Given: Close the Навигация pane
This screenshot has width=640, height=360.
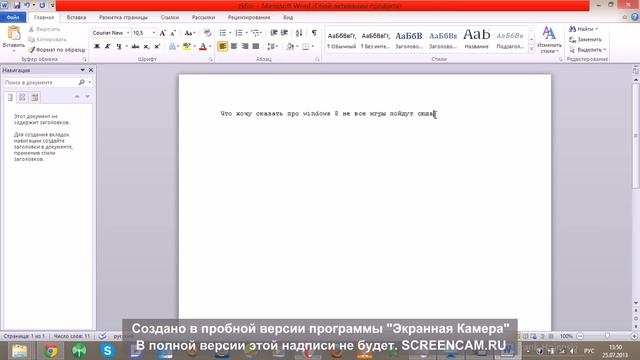Looking at the screenshot, I should 91,70.
